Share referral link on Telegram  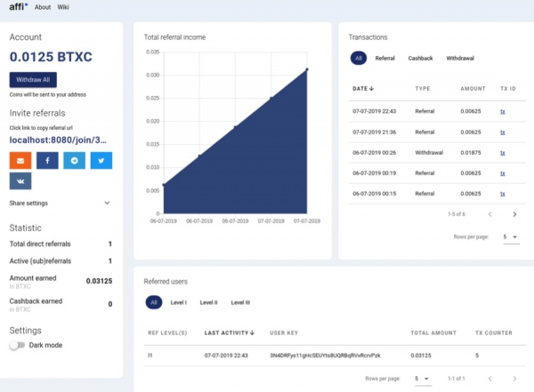coord(74,161)
